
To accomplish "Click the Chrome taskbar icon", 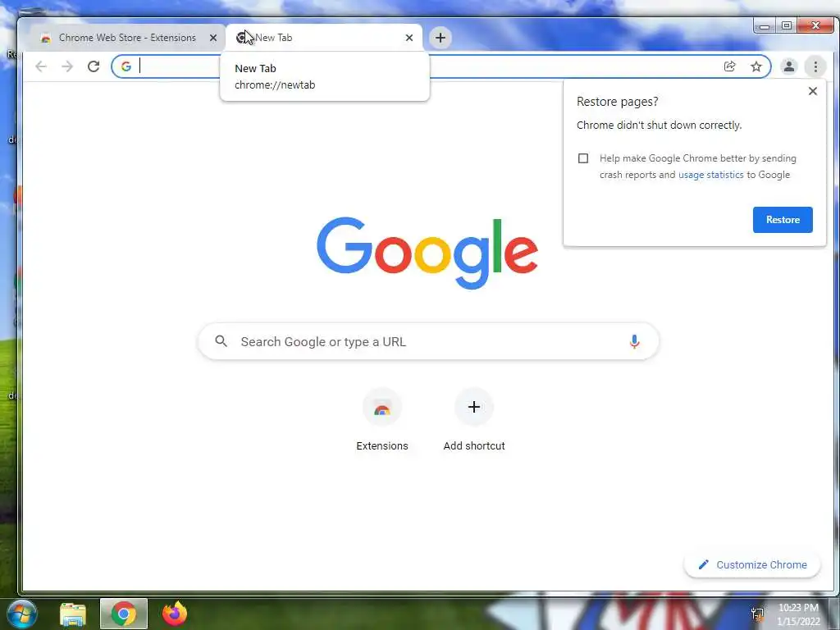I will [124, 614].
